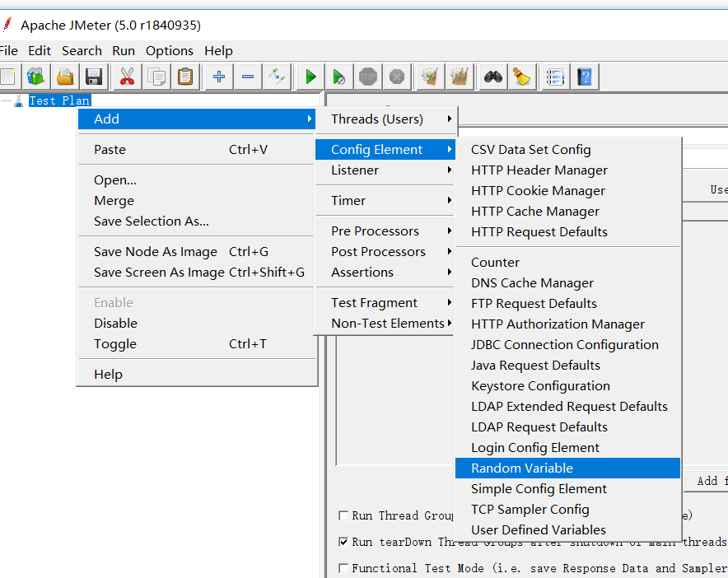Select HTTP Cache Manager

567,212
